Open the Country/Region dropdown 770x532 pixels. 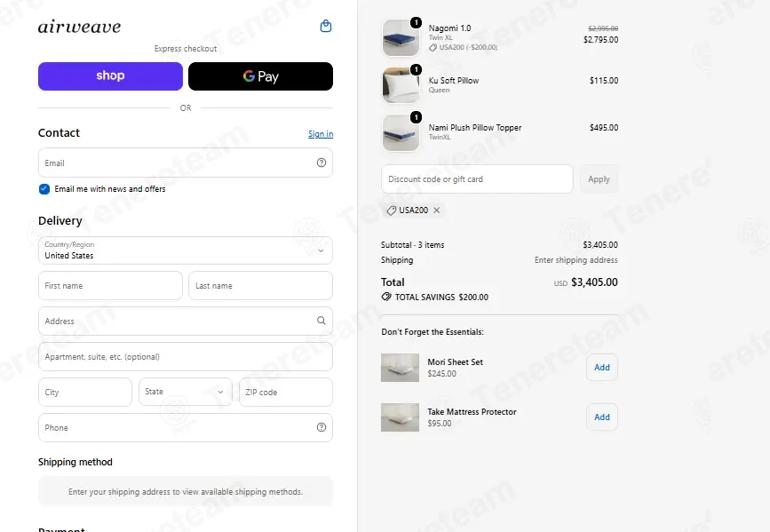point(185,250)
